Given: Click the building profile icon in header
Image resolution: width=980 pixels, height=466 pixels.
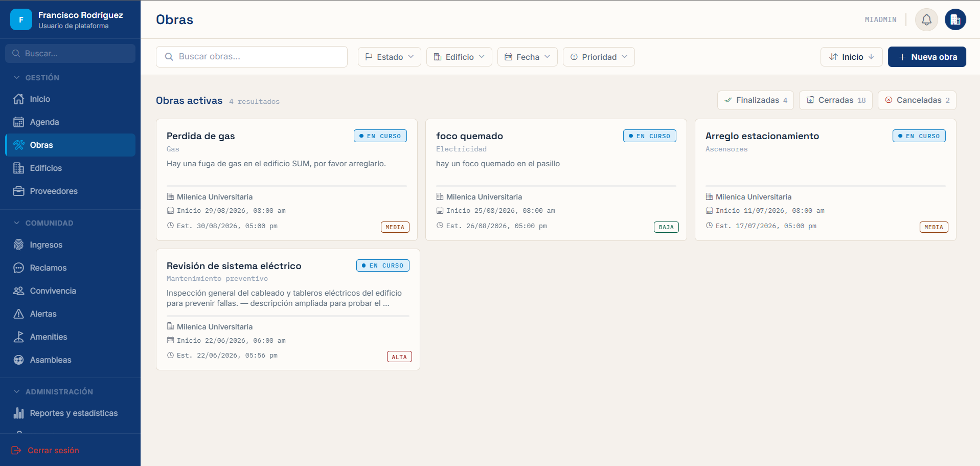Looking at the screenshot, I should pyautogui.click(x=955, y=20).
